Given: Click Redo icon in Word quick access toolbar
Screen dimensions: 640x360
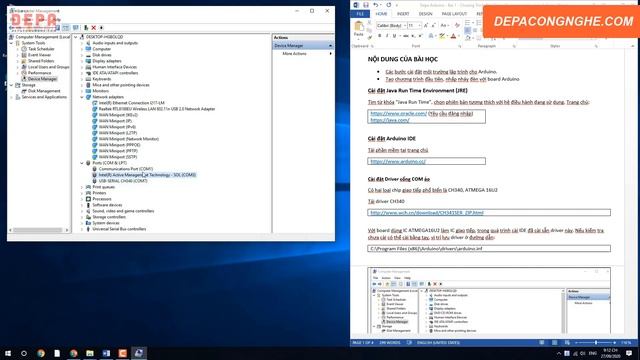Looking at the screenshot, I should tap(389, 5).
